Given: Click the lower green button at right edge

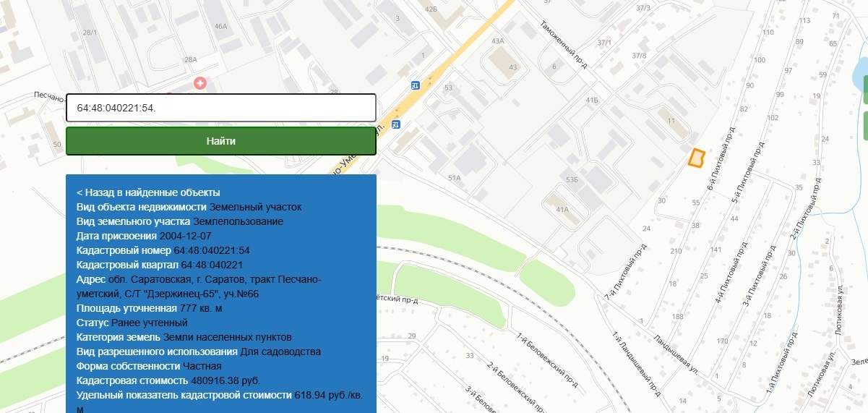Looking at the screenshot, I should point(864,126).
